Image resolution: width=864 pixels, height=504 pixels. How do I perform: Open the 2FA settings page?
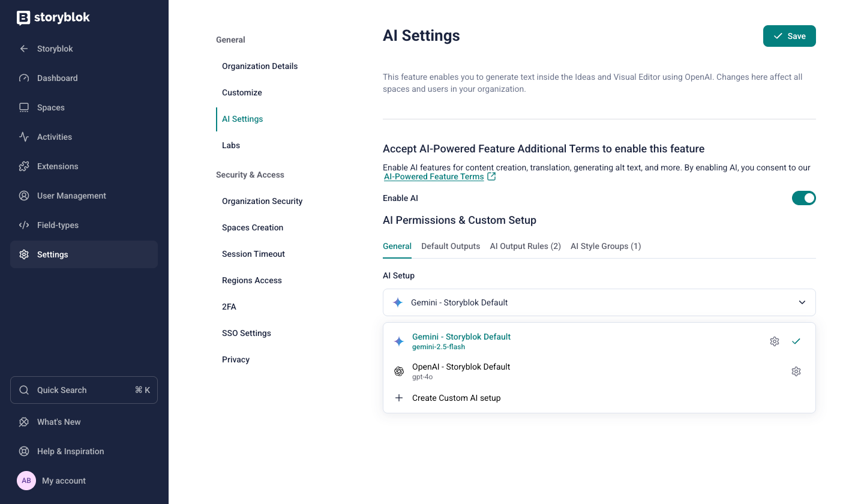click(x=229, y=307)
